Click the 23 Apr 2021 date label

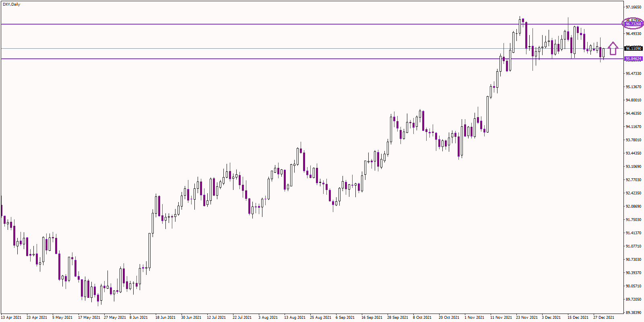tap(37, 318)
